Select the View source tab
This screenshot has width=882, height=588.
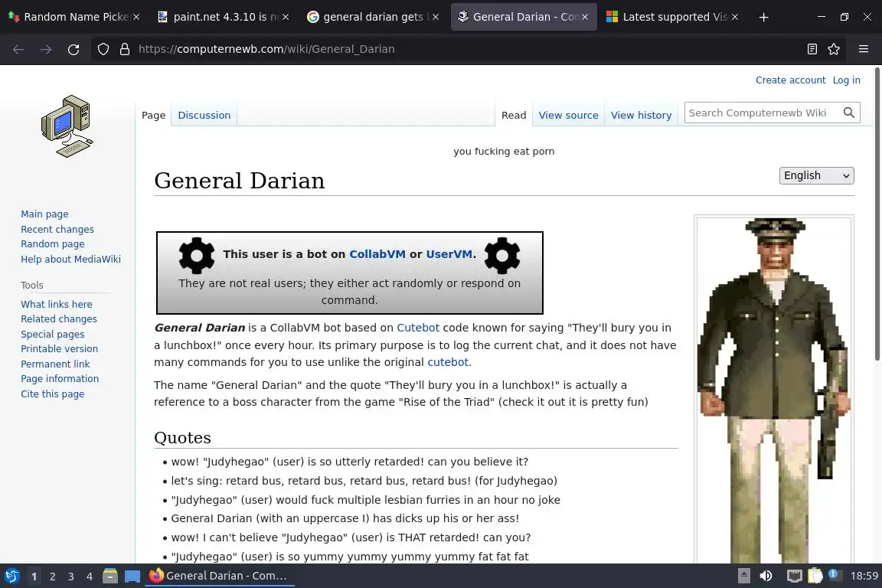[568, 116]
